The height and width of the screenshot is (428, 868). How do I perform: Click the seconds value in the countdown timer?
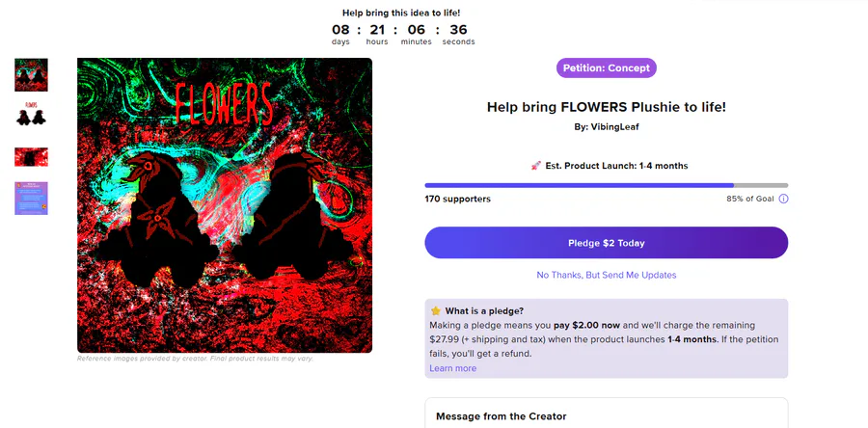[458, 30]
